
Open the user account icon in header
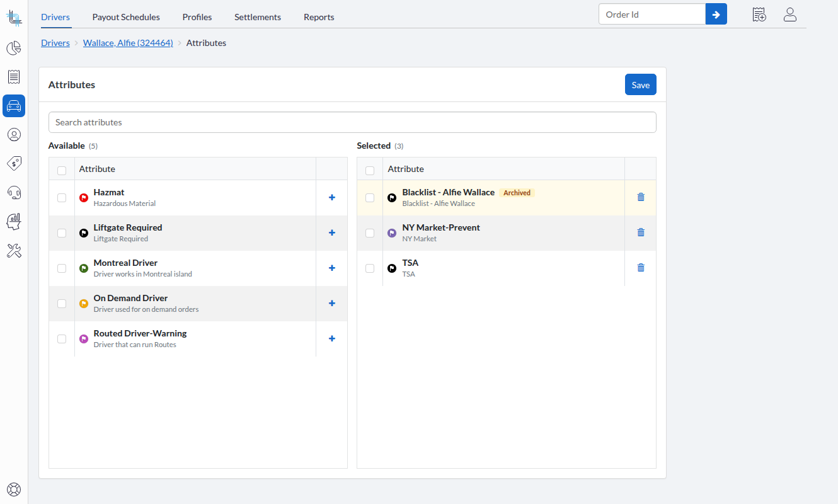click(790, 14)
